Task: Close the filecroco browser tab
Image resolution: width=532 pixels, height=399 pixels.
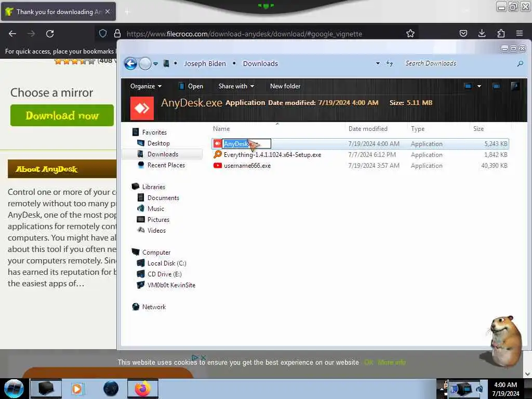Action: click(108, 11)
